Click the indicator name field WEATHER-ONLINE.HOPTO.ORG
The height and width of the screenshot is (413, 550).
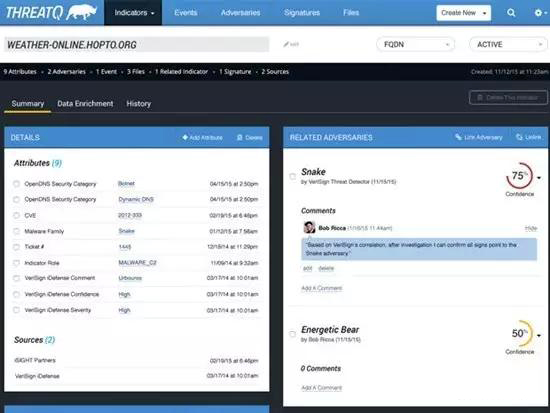136,45
